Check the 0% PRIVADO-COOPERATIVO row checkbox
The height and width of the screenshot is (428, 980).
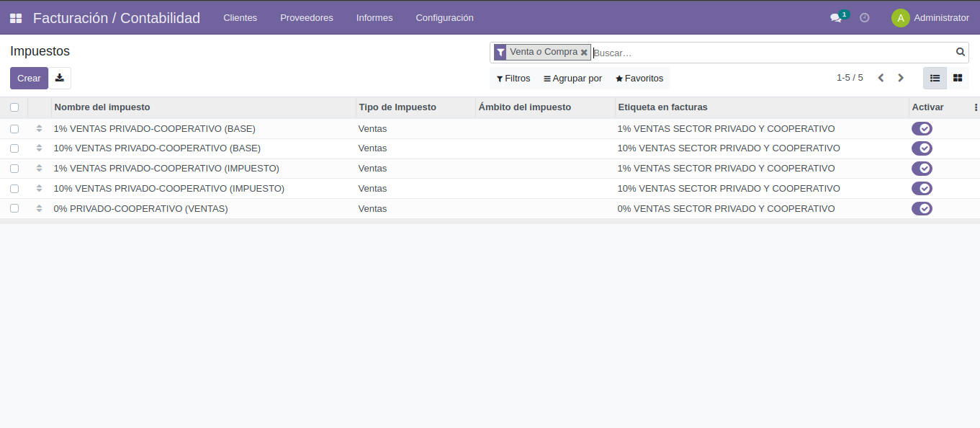pyautogui.click(x=14, y=208)
